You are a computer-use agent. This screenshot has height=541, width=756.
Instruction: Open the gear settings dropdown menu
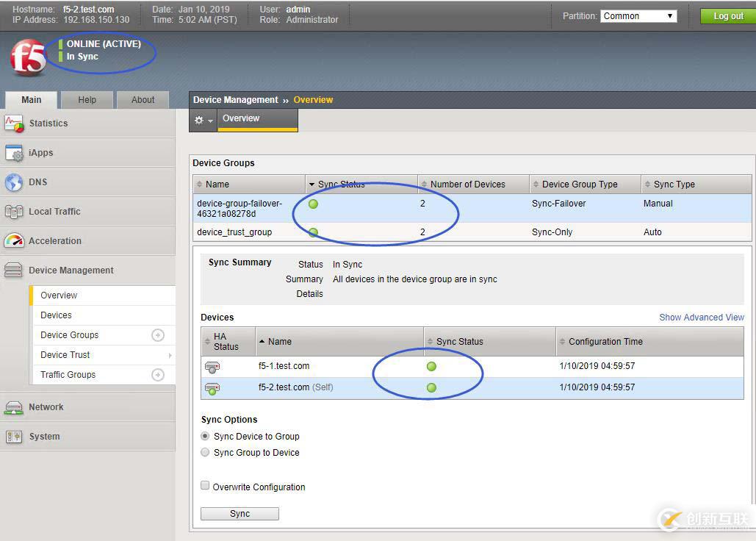[203, 120]
